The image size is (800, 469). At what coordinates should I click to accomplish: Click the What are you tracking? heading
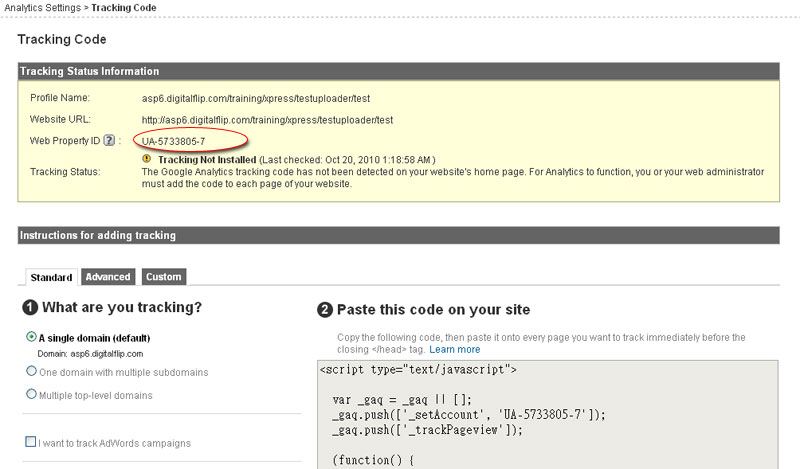[x=122, y=307]
